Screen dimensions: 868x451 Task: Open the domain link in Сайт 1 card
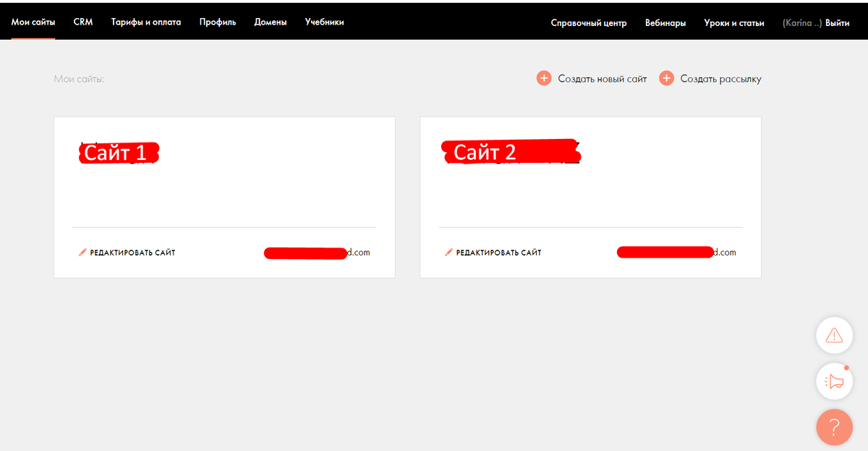pyautogui.click(x=317, y=253)
